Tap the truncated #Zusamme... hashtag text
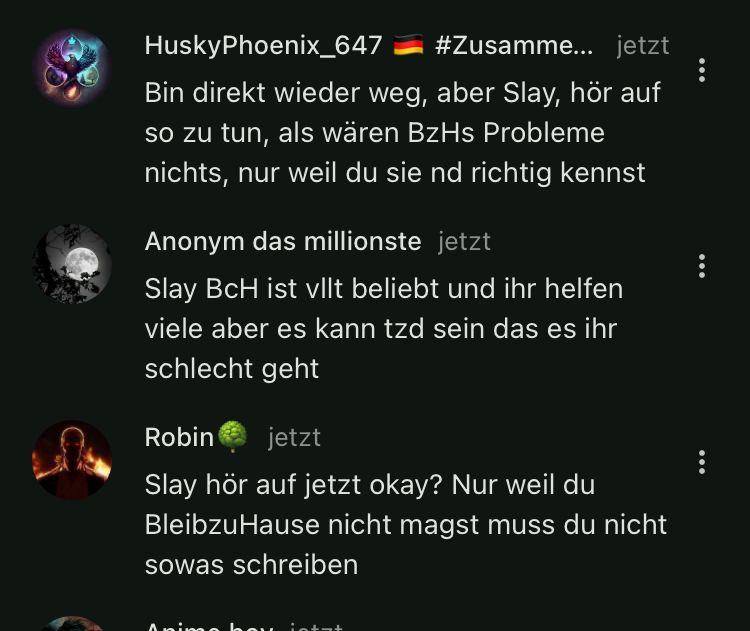Screen dimensions: 750x631 [x=514, y=46]
